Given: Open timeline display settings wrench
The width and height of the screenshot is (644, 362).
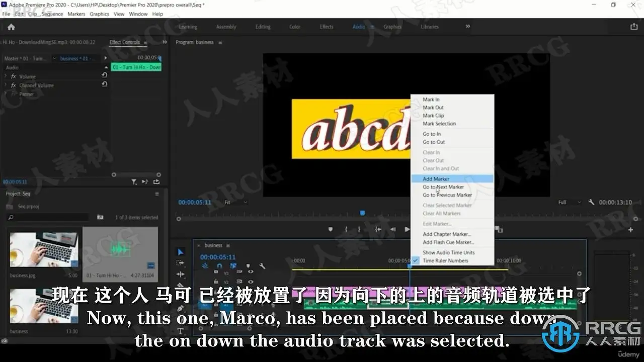Looking at the screenshot, I should pos(262,266).
